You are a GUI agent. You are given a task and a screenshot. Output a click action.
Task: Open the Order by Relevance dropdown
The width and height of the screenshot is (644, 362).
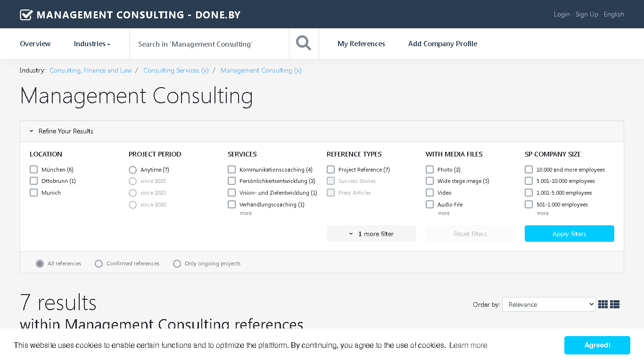tap(549, 304)
